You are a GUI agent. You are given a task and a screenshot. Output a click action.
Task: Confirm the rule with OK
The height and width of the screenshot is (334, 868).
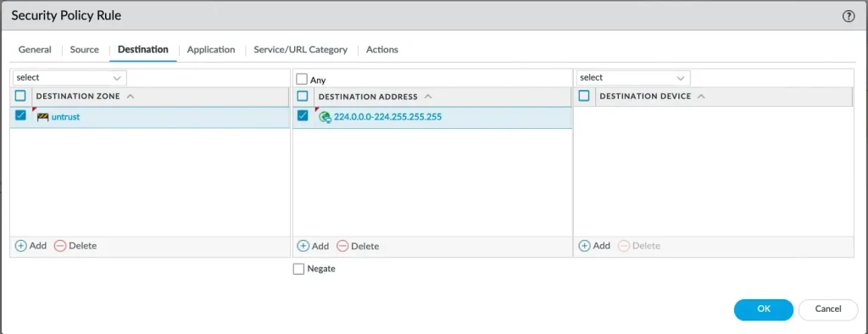pos(764,309)
